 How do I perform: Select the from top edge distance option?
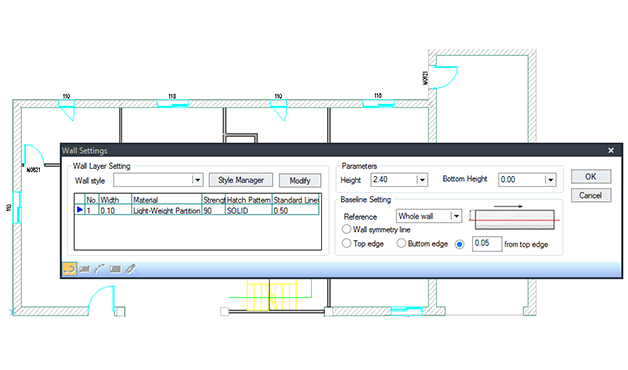[459, 244]
